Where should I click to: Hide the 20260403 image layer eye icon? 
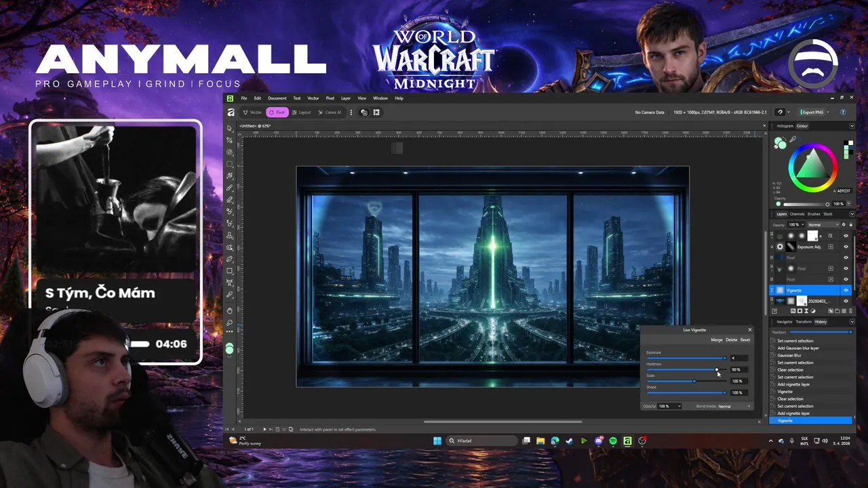(846, 301)
